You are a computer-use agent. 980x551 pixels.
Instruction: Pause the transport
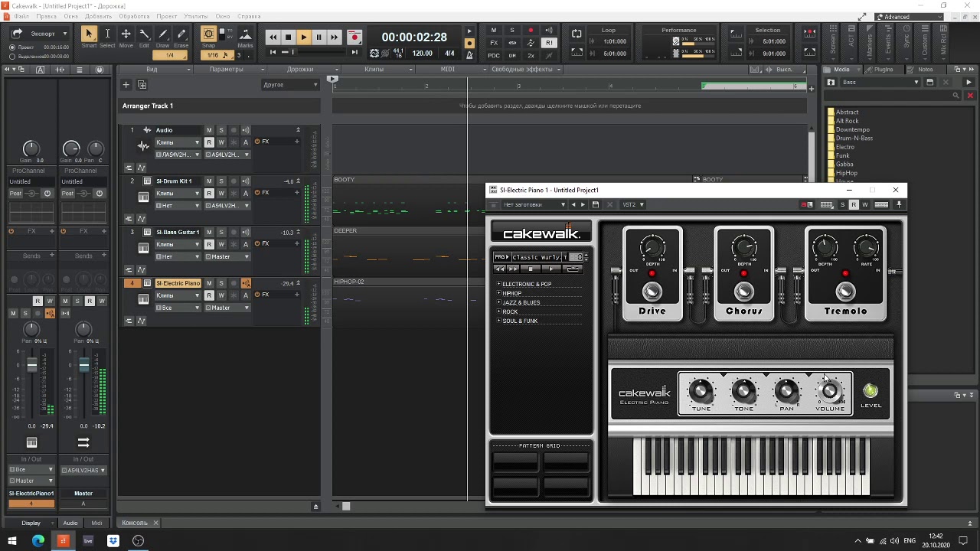tap(318, 37)
